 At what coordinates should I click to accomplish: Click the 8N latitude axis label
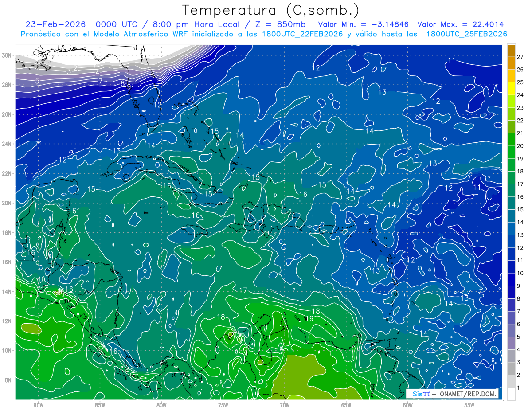tap(8, 380)
